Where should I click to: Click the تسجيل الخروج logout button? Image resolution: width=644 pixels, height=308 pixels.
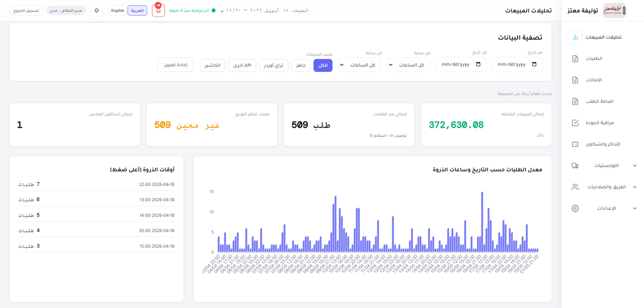click(26, 10)
